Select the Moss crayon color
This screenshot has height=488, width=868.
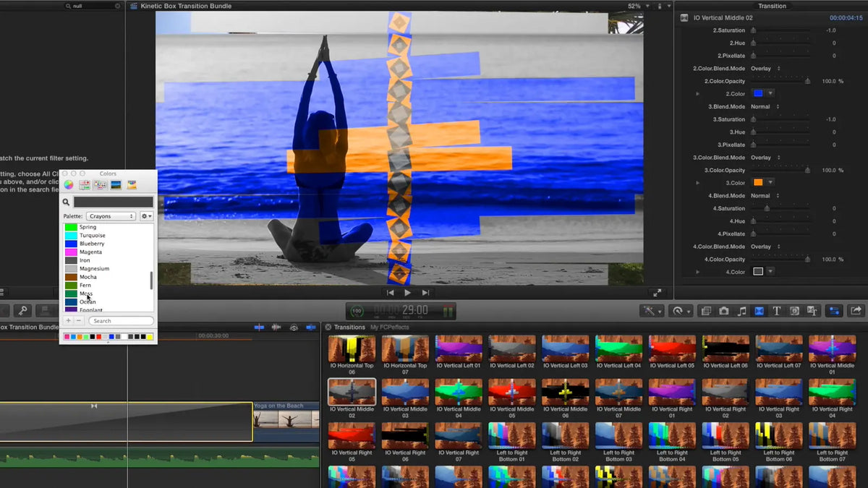(x=107, y=294)
